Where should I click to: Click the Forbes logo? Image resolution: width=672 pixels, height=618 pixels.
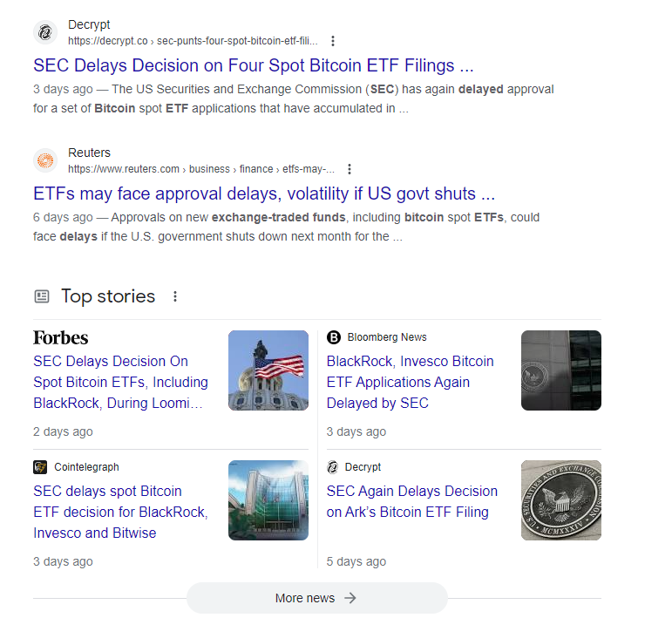point(61,338)
